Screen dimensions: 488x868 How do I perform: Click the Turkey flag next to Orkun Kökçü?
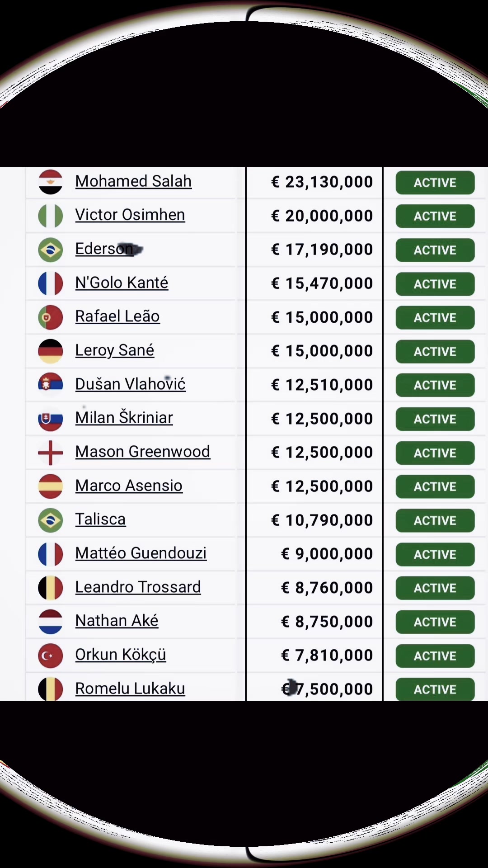click(50, 655)
